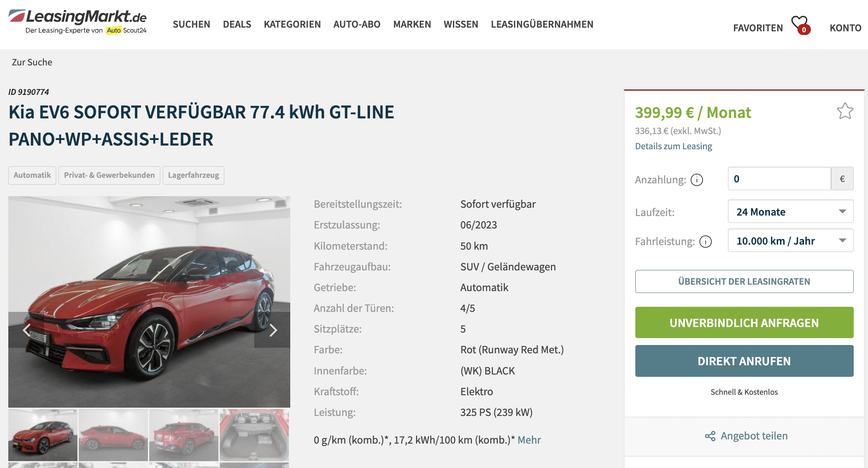The image size is (868, 468).
Task: Click the Erstzulassung value 06/2023
Action: (x=479, y=225)
